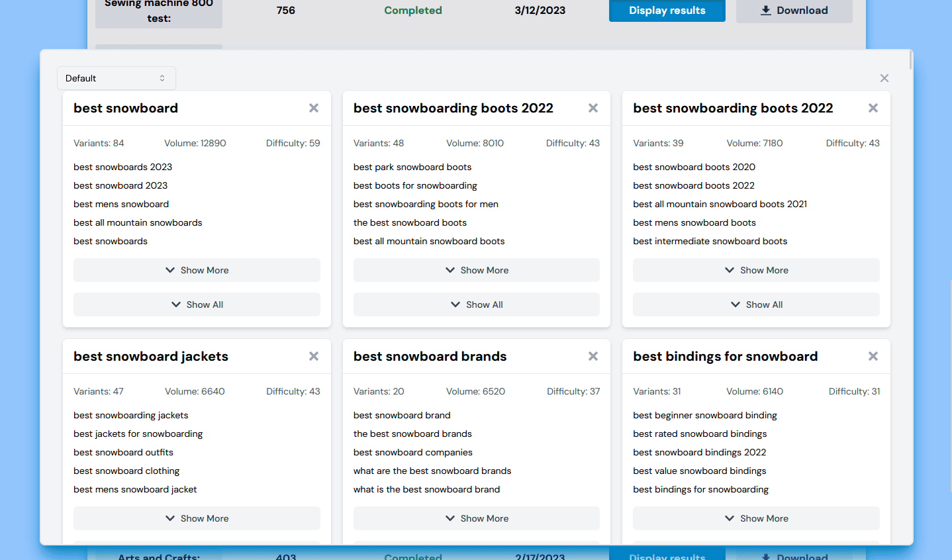Show all variants in the 39-variant boots card

pos(756,304)
